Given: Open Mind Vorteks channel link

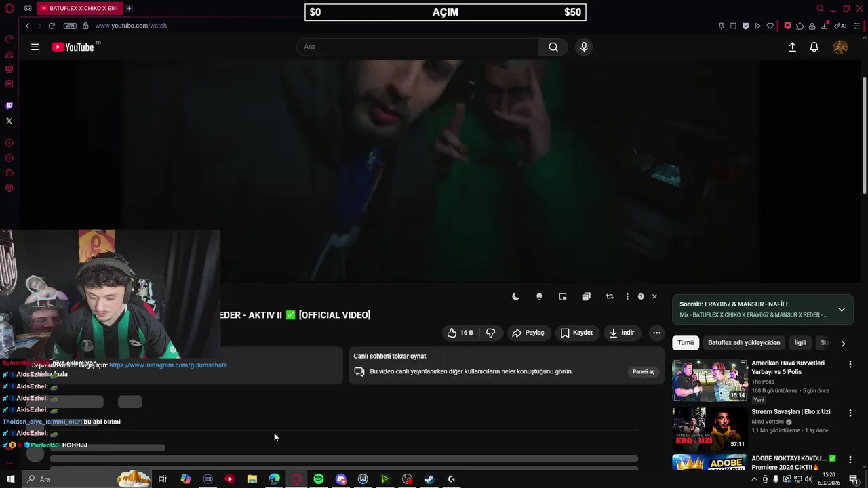Looking at the screenshot, I should (768, 422).
